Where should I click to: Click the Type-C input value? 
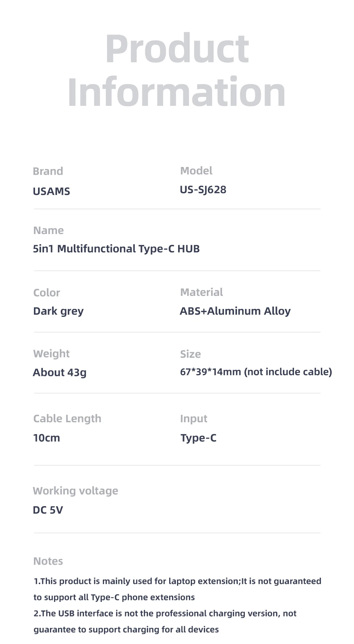198,438
